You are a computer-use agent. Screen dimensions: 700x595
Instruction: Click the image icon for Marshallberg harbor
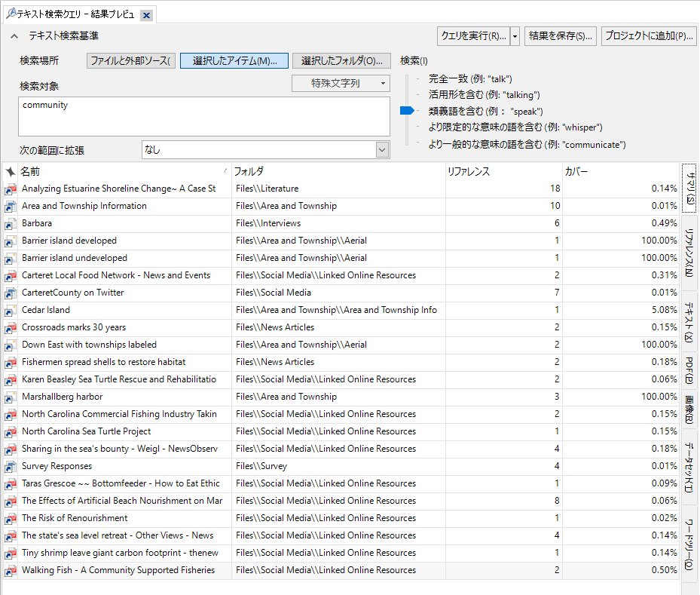tap(11, 397)
